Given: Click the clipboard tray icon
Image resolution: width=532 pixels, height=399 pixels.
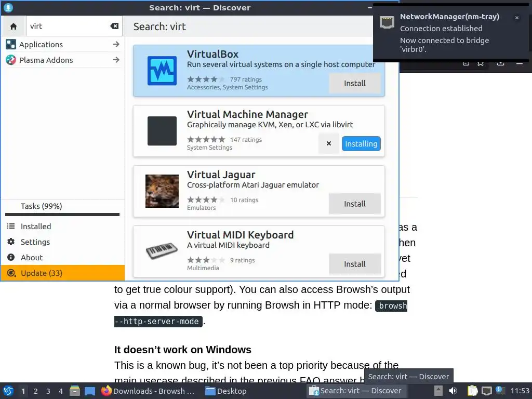Looking at the screenshot, I should tap(472, 391).
